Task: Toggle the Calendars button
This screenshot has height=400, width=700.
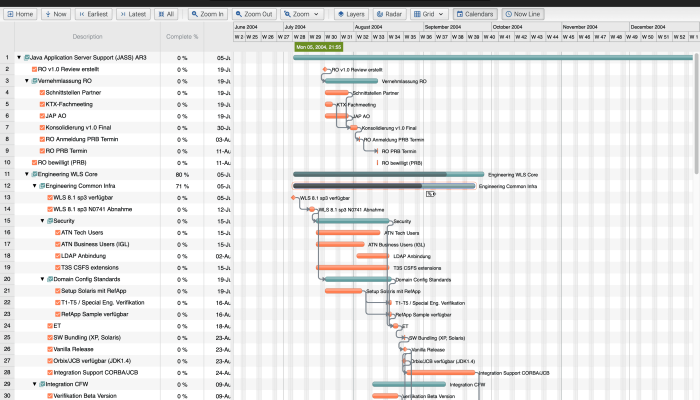Action: point(475,14)
